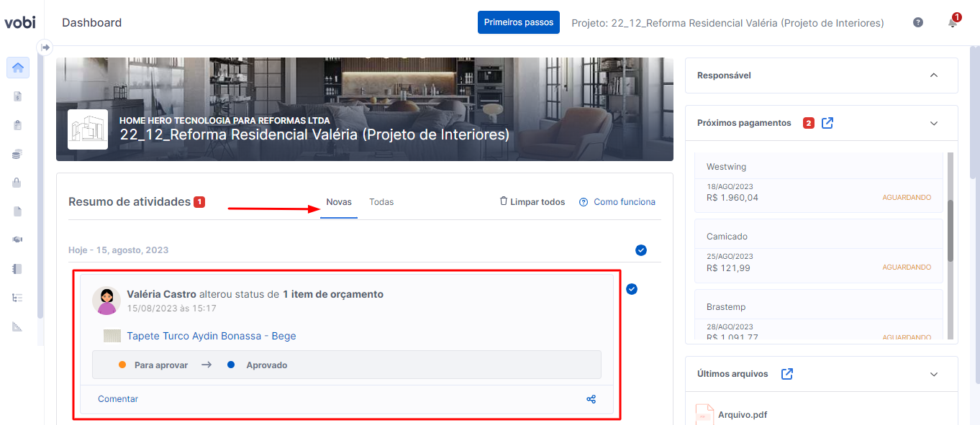Open Últimos arquivos external link icon
The image size is (980, 425).
coord(787,374)
